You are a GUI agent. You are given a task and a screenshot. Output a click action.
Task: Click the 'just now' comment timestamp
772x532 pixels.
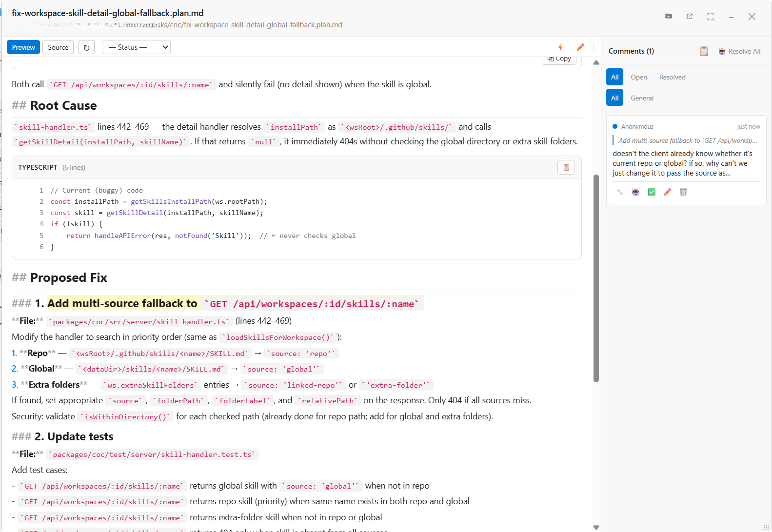tap(748, 126)
